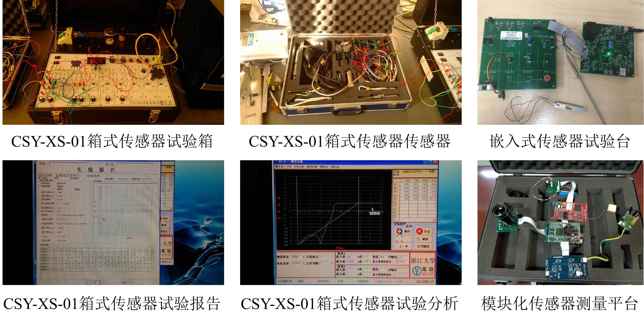Screen dimensions: 644x315
Task: Click the data table's left scroll arrow
Action: tap(395, 220)
